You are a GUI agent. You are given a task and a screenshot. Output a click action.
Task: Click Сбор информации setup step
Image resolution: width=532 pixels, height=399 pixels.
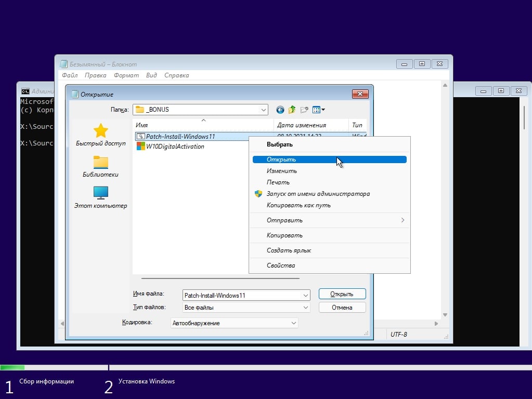pos(46,381)
